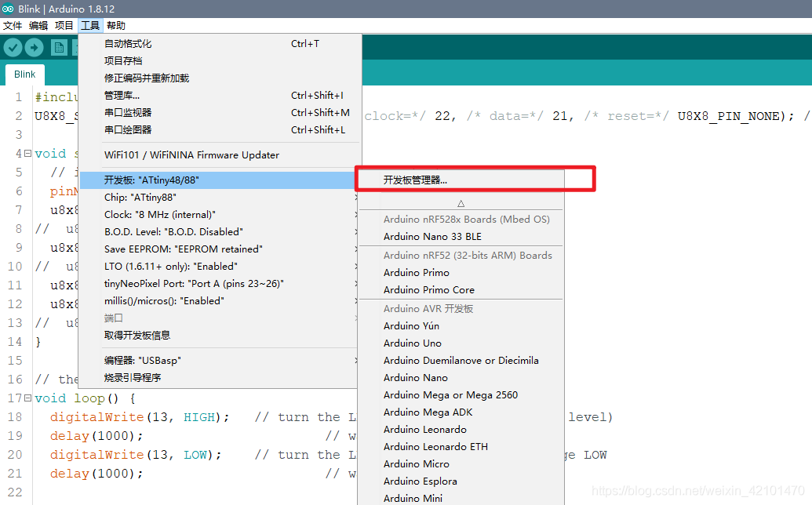Select Arduino Esplora board
This screenshot has height=505, width=812.
pyautogui.click(x=461, y=481)
